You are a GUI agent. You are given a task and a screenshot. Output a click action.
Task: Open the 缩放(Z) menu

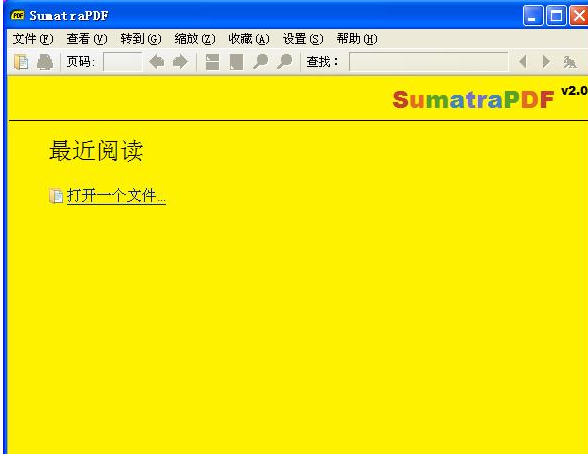[x=195, y=39]
